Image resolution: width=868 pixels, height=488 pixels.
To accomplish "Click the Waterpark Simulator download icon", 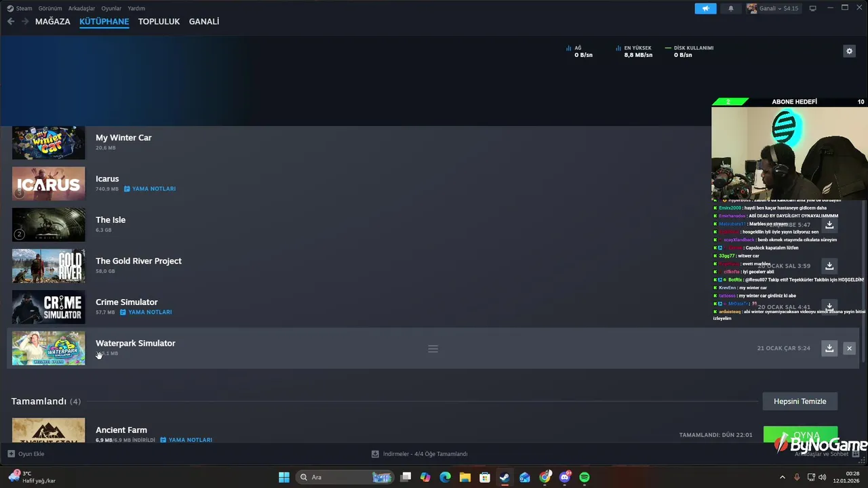I will pos(829,348).
